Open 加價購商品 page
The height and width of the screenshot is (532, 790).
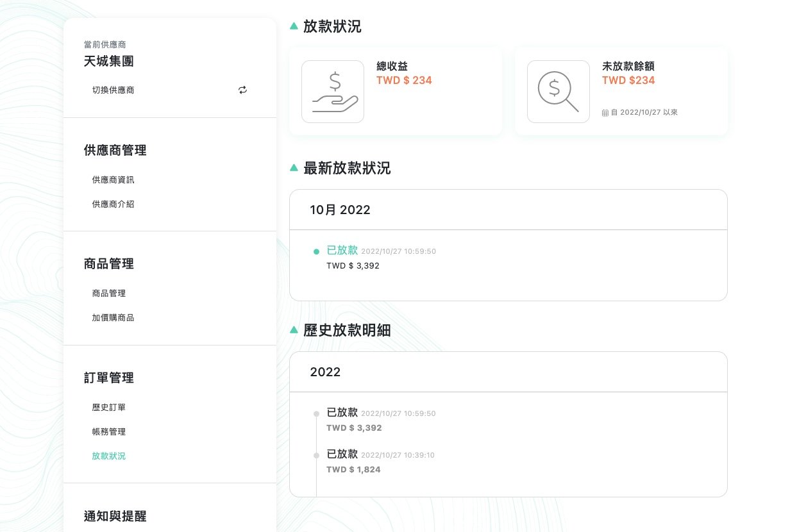(x=113, y=318)
